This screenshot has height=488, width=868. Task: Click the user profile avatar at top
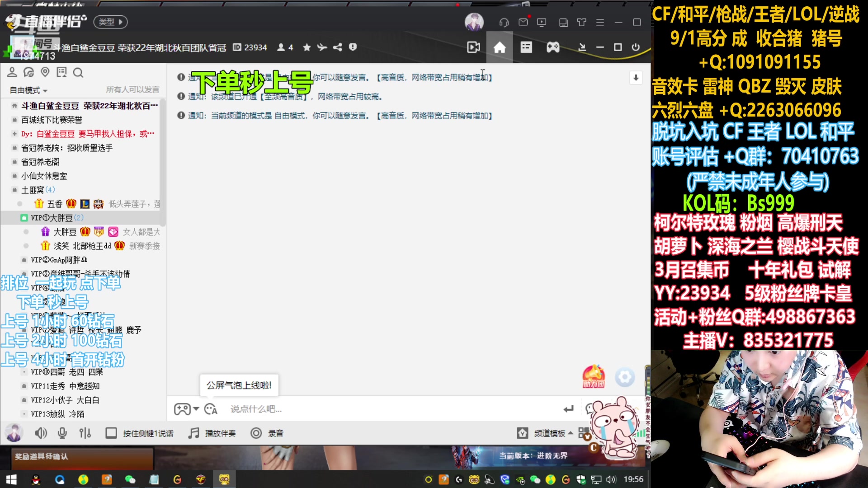pos(474,22)
